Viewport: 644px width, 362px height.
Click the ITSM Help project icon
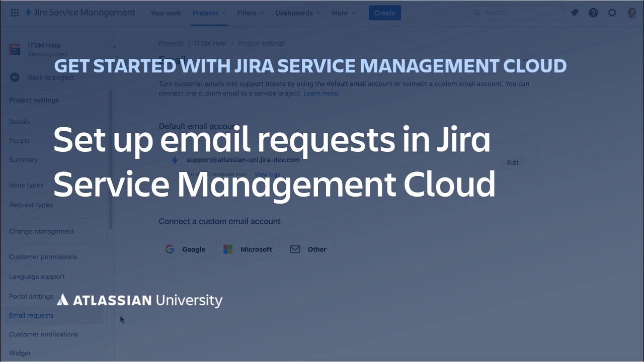(x=15, y=49)
